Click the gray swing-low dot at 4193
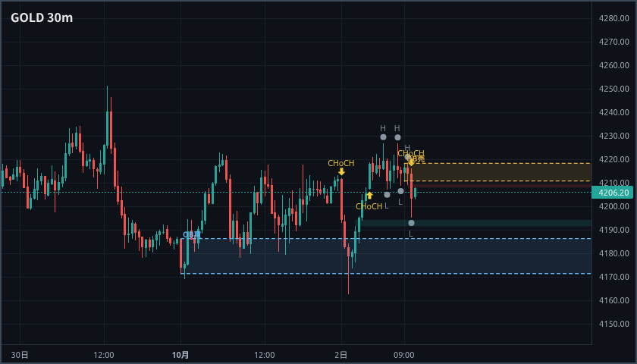This screenshot has height=364, width=637. [411, 223]
